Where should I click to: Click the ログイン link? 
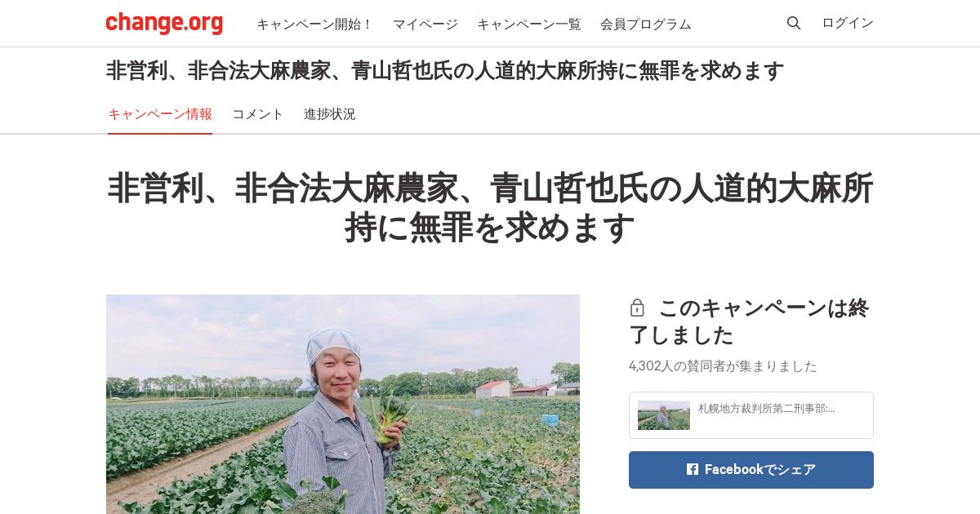(848, 23)
